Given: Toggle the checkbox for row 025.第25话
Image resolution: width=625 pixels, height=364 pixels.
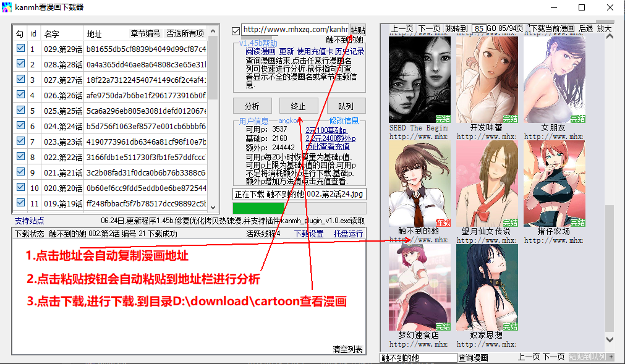Looking at the screenshot, I should [20, 110].
